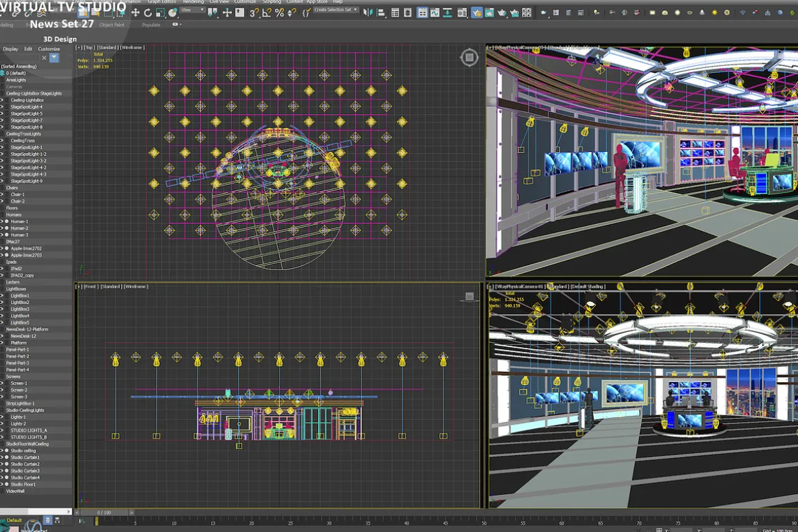The width and height of the screenshot is (798, 532).
Task: Switch to the Object Paint ribbon tab
Action: 111,25
